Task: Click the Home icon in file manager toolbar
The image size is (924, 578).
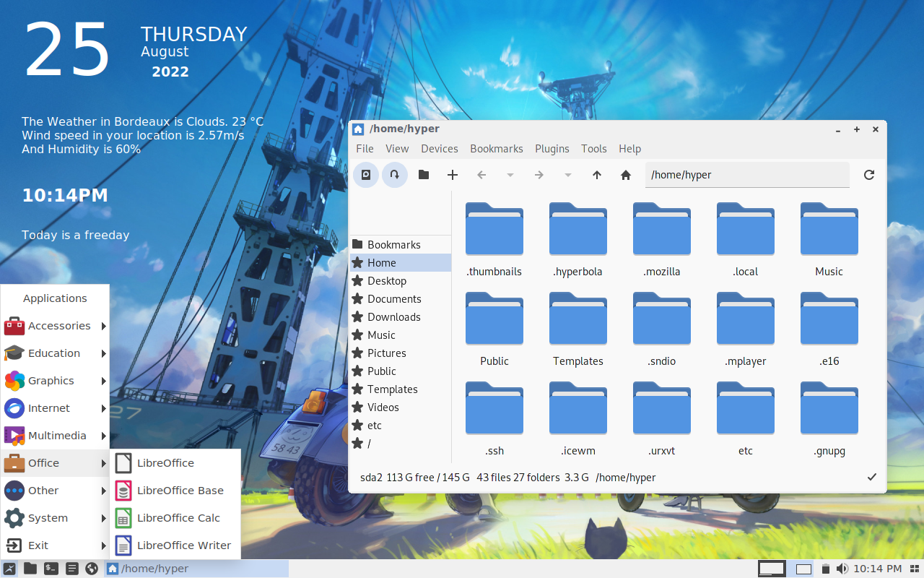Action: [x=626, y=175]
